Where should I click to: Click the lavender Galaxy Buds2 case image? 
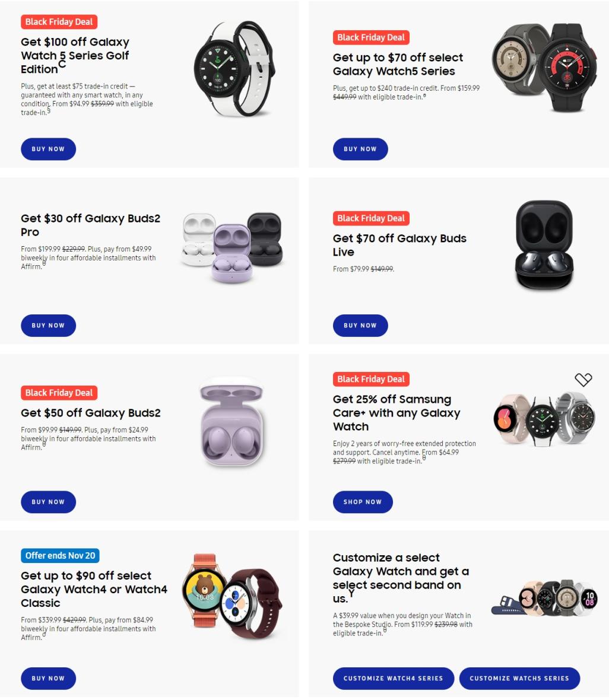tap(231, 422)
